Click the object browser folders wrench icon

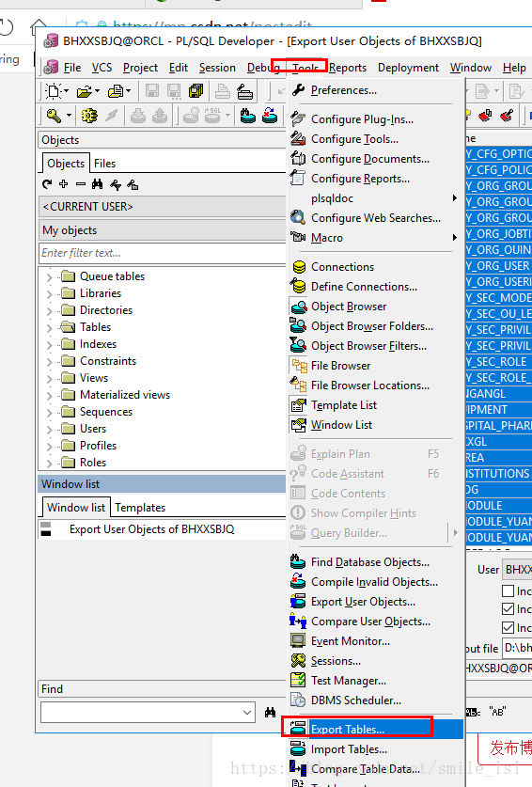133,184
